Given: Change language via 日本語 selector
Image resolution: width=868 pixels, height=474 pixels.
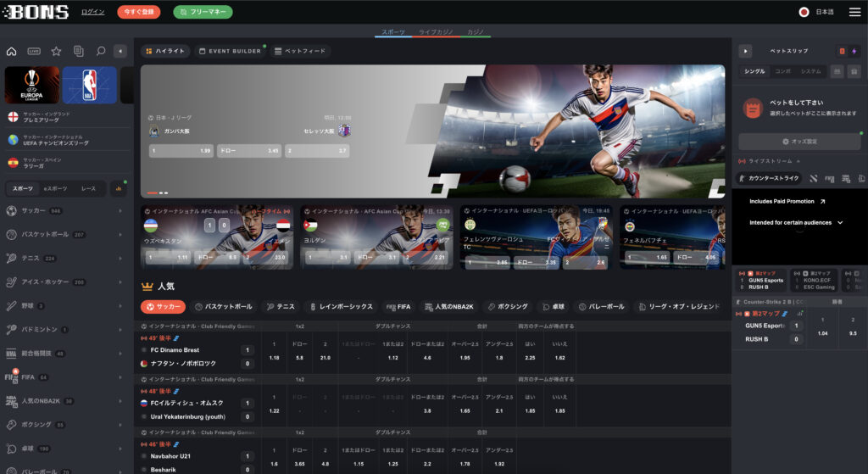Looking at the screenshot, I should (x=816, y=12).
